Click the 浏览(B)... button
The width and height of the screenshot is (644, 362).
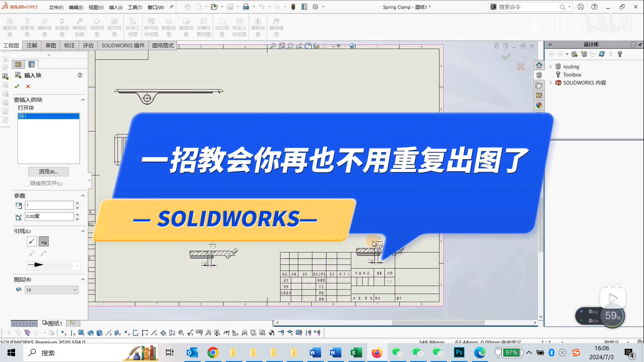pyautogui.click(x=48, y=172)
